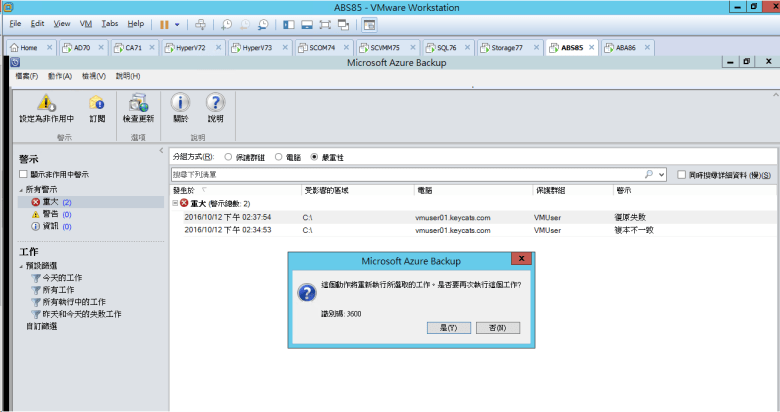Open the 關於 (About) info icon
The width and height of the screenshot is (780, 412).
point(180,103)
